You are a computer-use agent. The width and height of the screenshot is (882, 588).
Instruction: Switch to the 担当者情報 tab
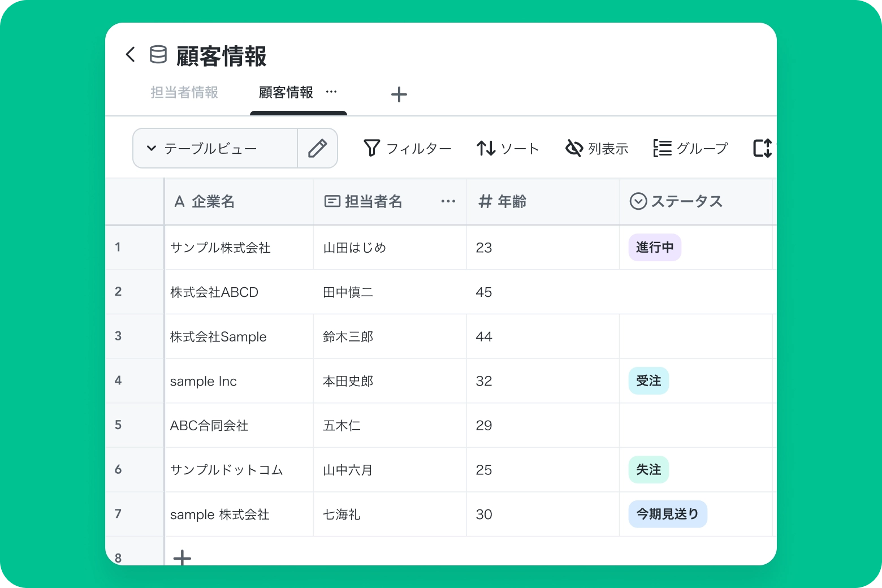[184, 93]
